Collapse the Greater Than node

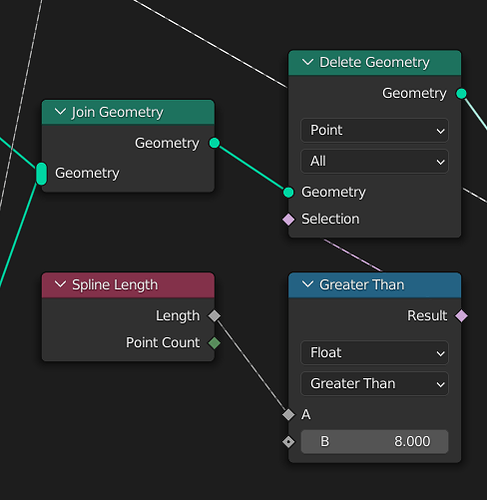pyautogui.click(x=307, y=284)
